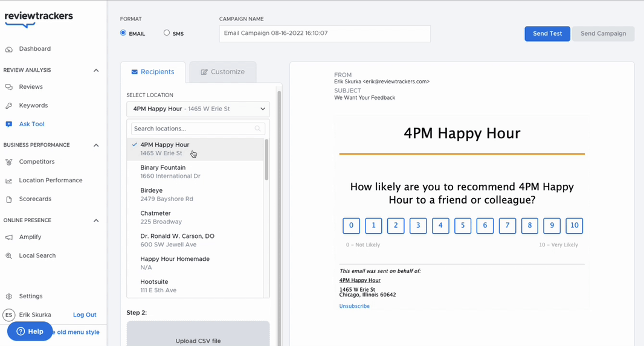Image resolution: width=644 pixels, height=346 pixels.
Task: Click the search locations magnifier icon
Action: click(x=257, y=129)
